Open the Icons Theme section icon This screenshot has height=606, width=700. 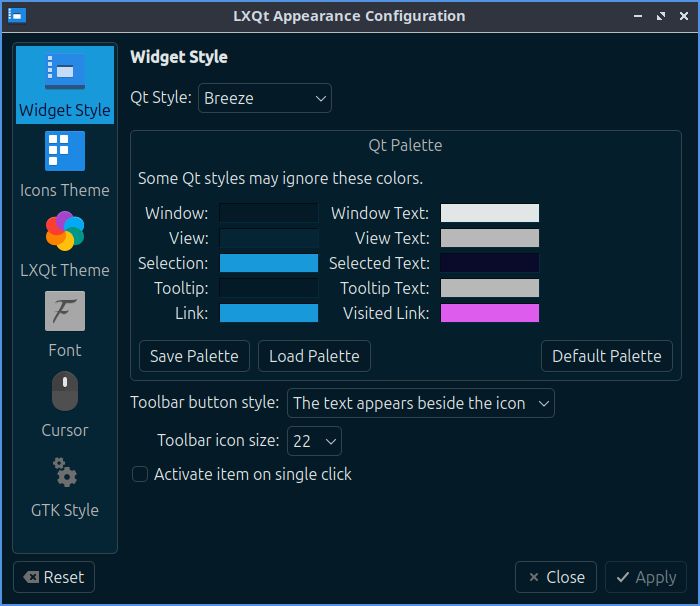65,151
